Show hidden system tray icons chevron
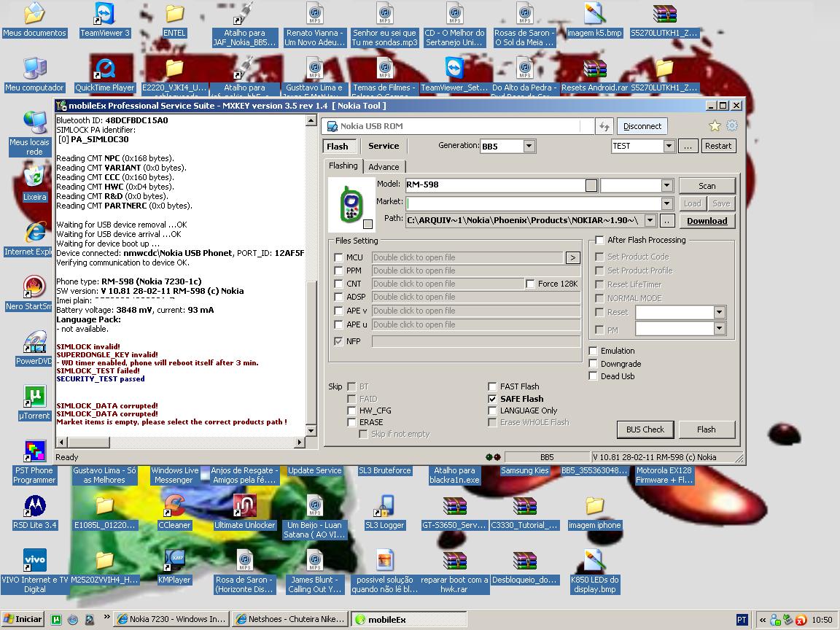The image size is (840, 630). pos(762,620)
